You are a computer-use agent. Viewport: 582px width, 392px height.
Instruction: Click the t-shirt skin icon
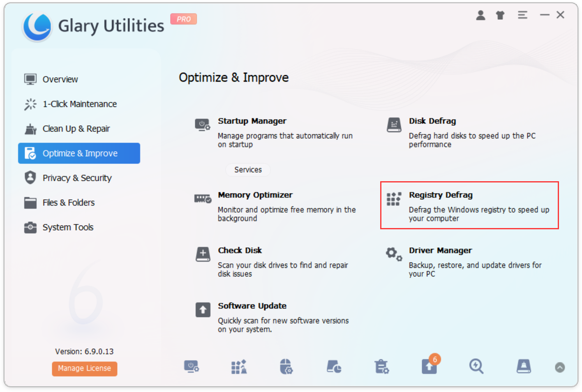500,15
